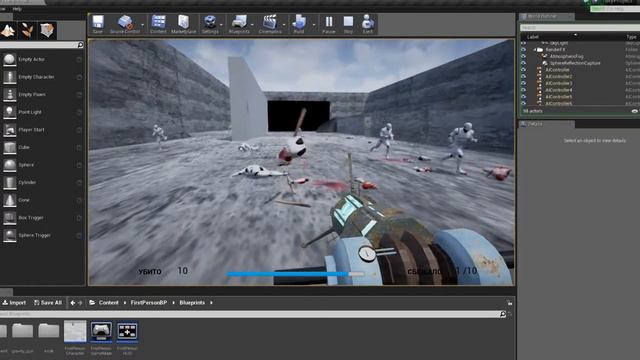
Task: Click the Cube shape icon
Action: pyautogui.click(x=9, y=147)
